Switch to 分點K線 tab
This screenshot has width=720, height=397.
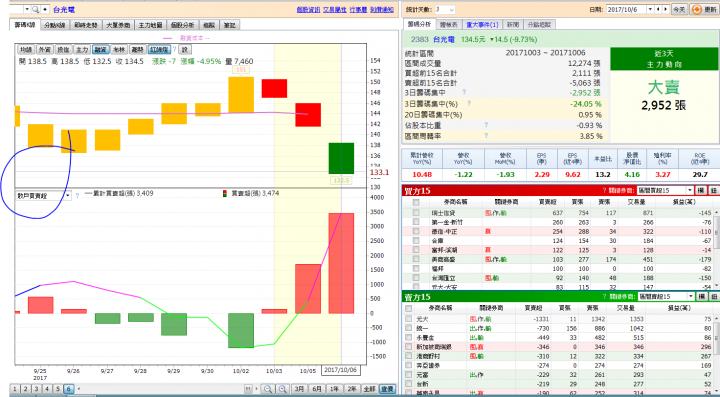click(x=55, y=25)
